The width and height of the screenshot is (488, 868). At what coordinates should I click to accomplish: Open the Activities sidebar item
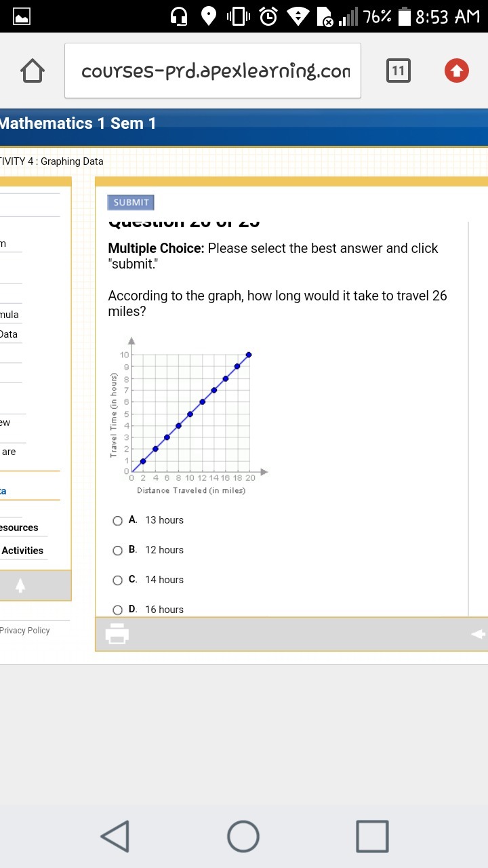tap(22, 551)
